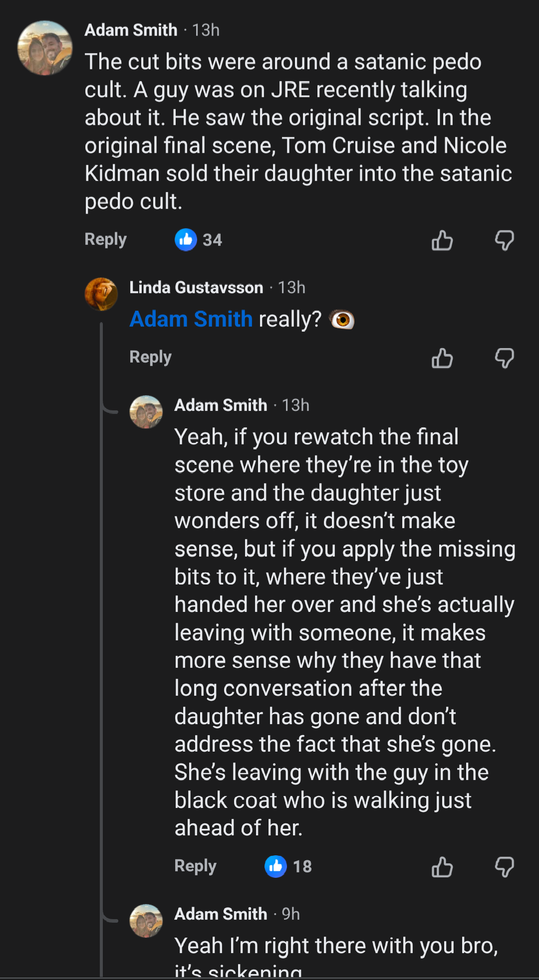539x980 pixels.
Task: Open Linda Gustavsson's profile picture
Action: click(x=101, y=294)
